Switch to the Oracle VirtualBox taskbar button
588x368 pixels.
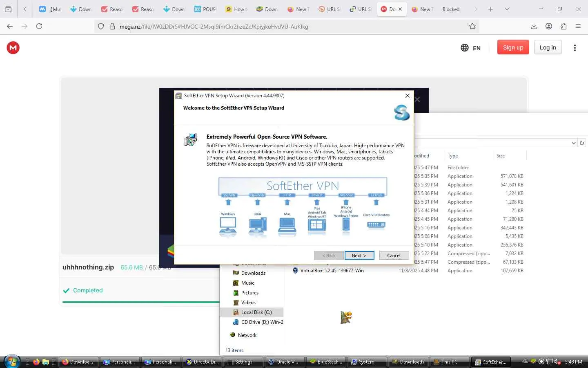284,362
